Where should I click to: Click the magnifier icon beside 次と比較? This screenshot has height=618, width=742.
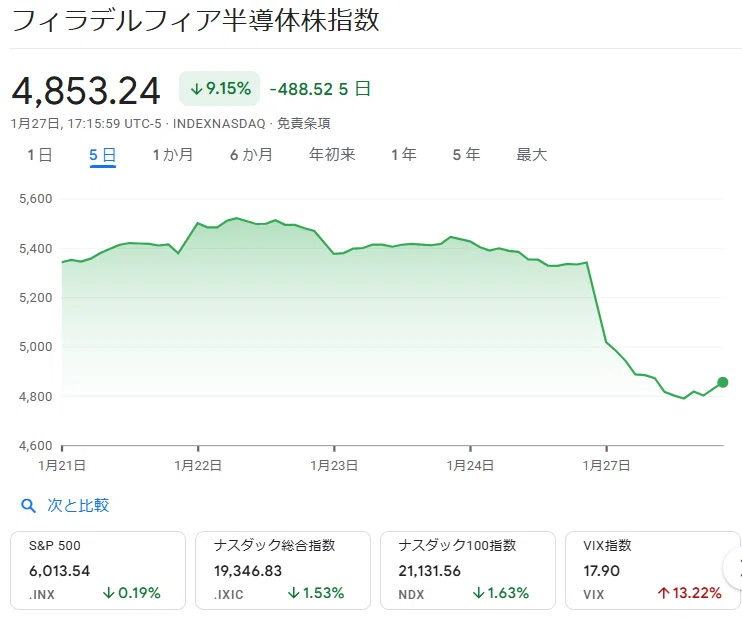click(28, 506)
